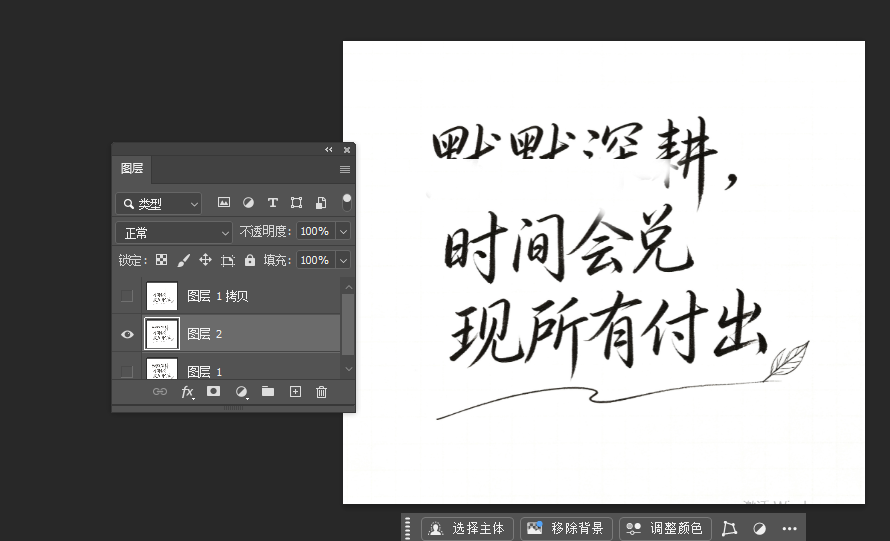Create a new layer
890x541 pixels.
(x=295, y=391)
